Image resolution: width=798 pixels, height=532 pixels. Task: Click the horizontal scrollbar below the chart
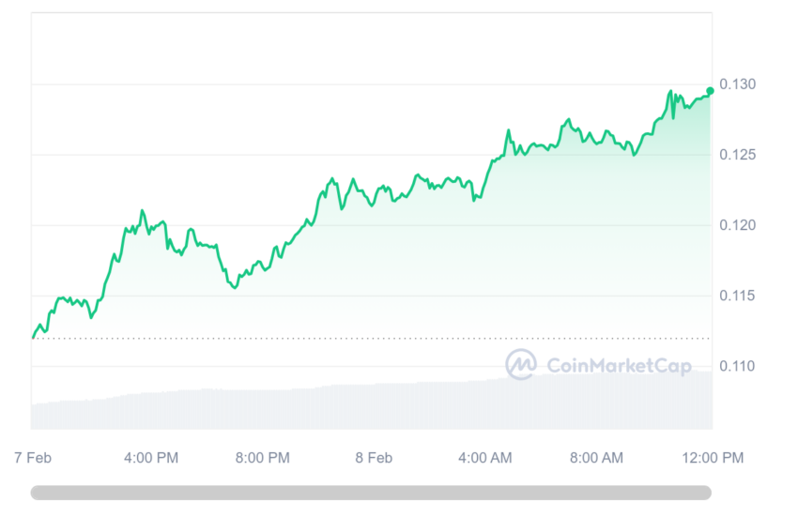[371, 493]
